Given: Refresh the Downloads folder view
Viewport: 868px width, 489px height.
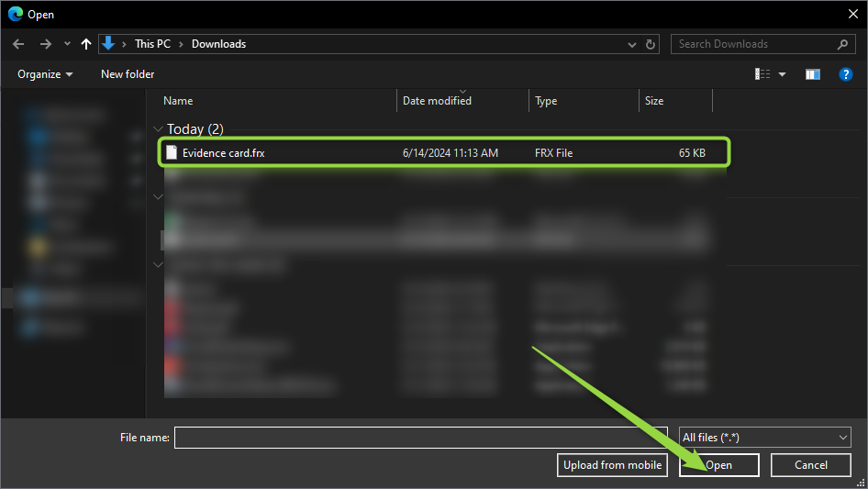Looking at the screenshot, I should pyautogui.click(x=651, y=44).
